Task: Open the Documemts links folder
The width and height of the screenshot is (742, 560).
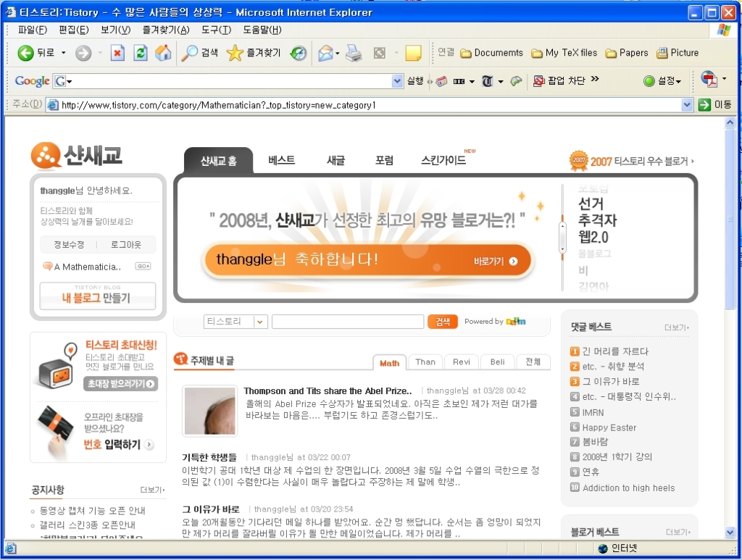Action: [x=492, y=53]
